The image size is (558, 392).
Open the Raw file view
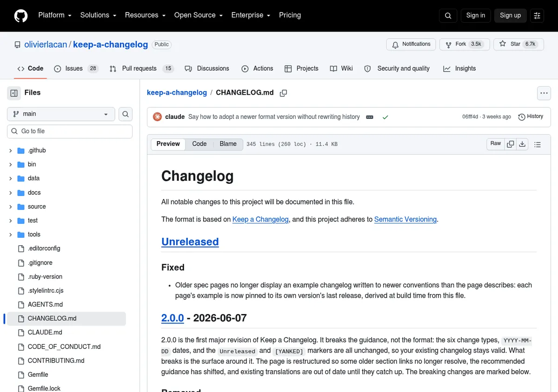pos(496,144)
